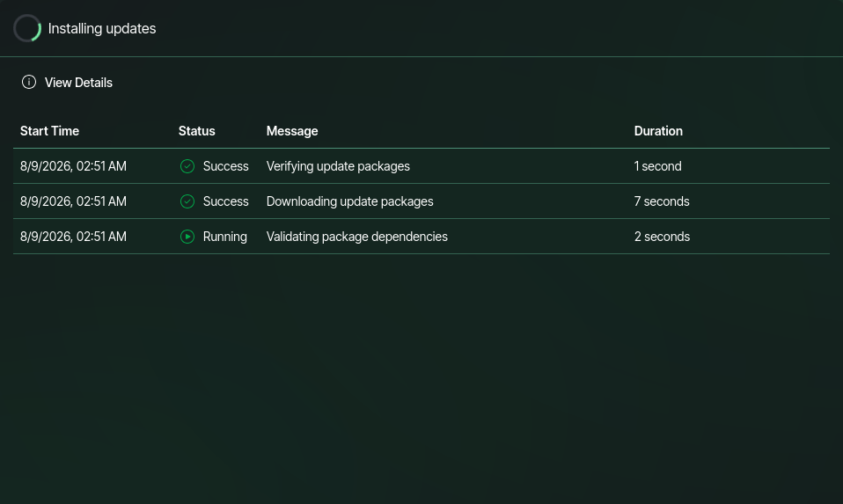This screenshot has height=504, width=843.
Task: Sort by the Start Time column header
Action: pos(49,131)
